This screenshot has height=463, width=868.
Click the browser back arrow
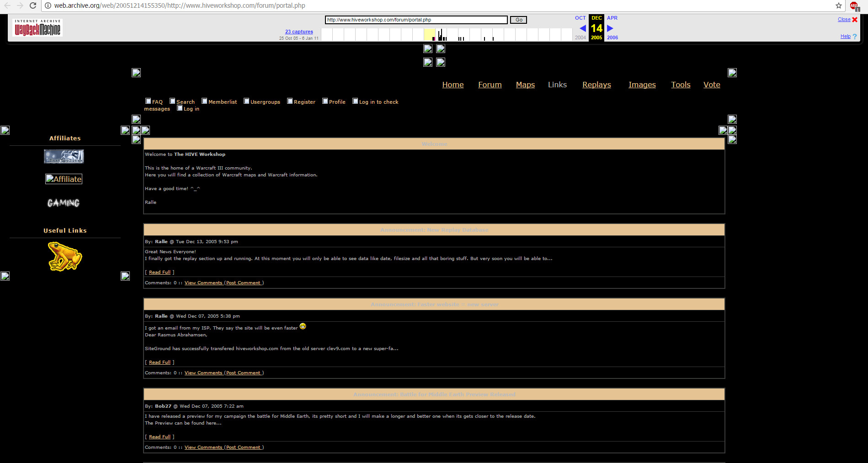click(7, 5)
